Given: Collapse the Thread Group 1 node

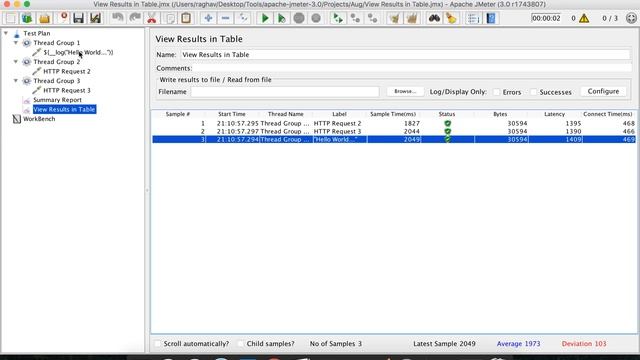Looking at the screenshot, I should click(16, 42).
